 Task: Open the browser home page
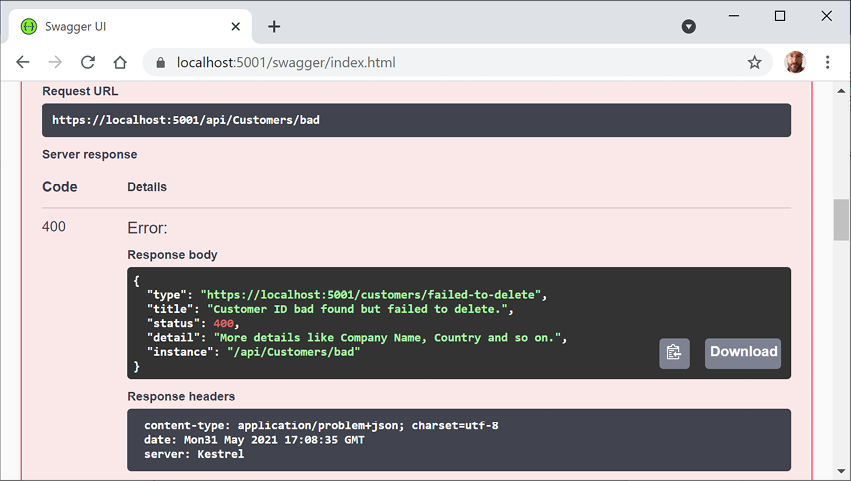[120, 62]
